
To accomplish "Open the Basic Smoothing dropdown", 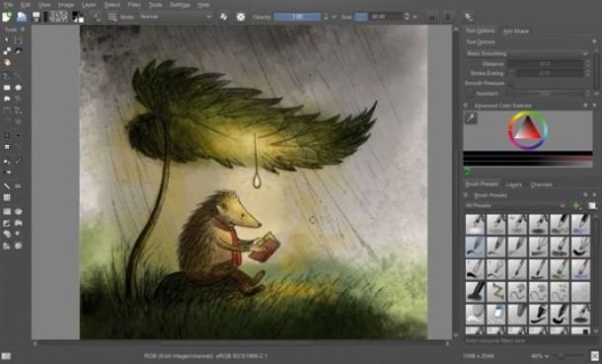I will (527, 53).
